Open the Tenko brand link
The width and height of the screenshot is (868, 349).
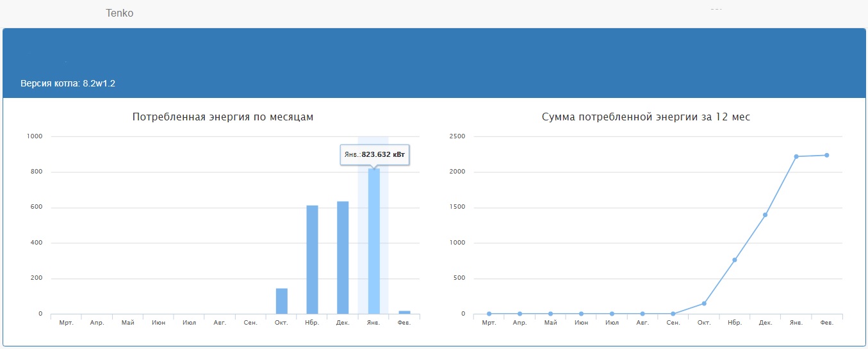coord(120,13)
